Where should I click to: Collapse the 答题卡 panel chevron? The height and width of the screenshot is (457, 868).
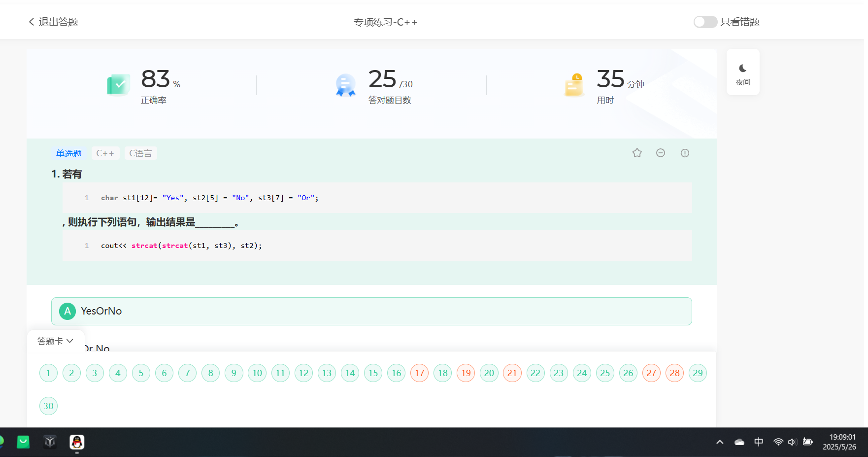pos(69,341)
